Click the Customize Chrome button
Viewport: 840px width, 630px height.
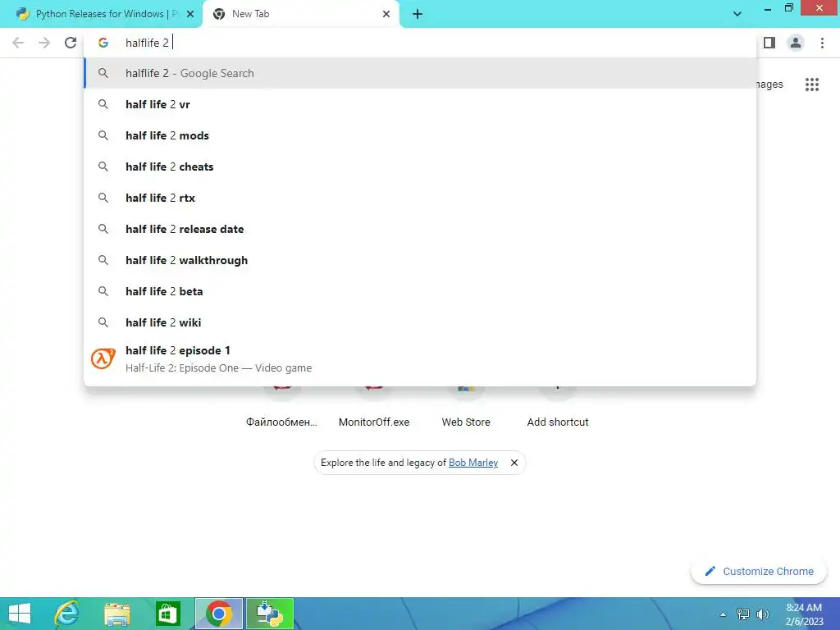coord(759,571)
